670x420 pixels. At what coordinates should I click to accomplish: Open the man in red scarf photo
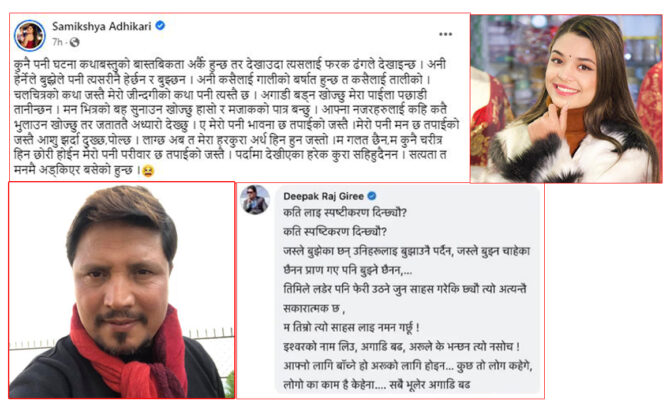coord(122,290)
